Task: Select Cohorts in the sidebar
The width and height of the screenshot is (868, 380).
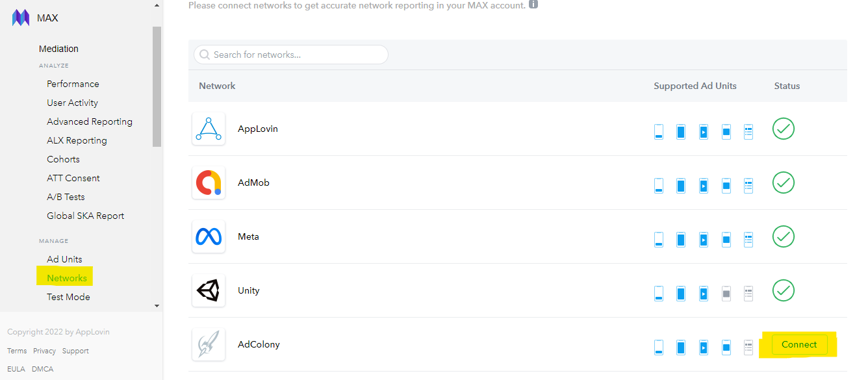Action: coord(63,159)
